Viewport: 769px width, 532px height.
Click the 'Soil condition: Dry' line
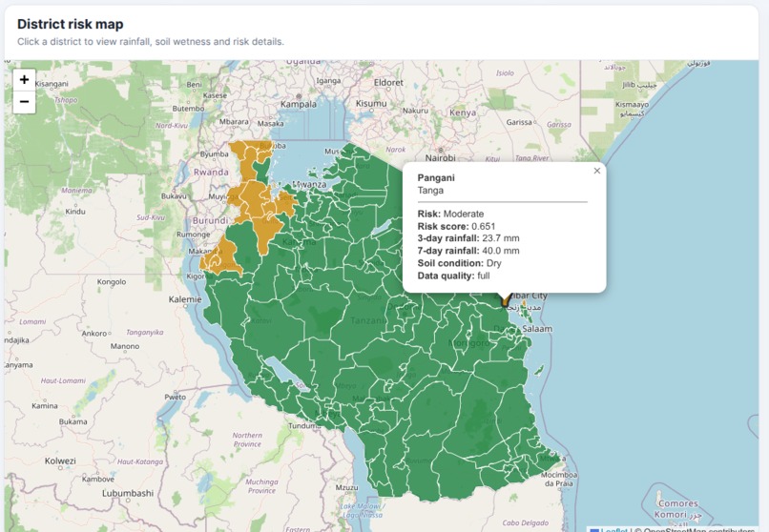459,263
